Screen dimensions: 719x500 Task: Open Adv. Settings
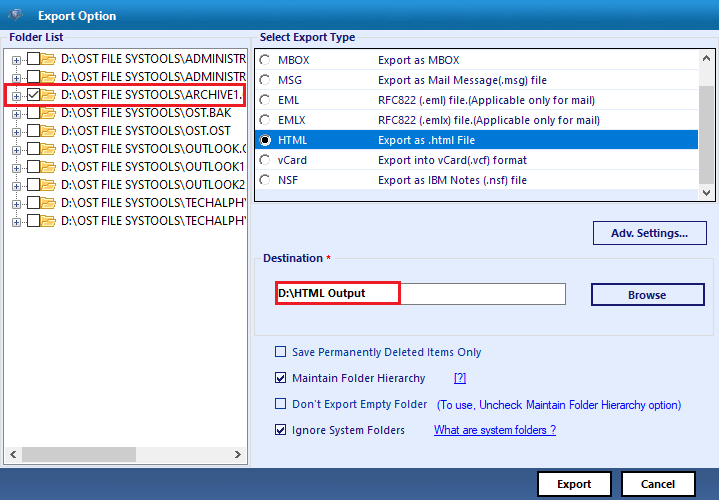pos(649,233)
